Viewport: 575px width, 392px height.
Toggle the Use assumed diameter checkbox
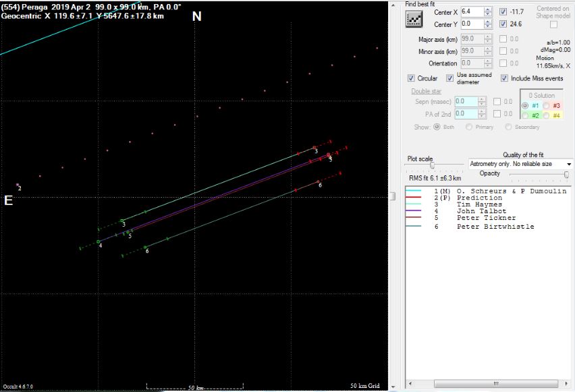pyautogui.click(x=449, y=78)
